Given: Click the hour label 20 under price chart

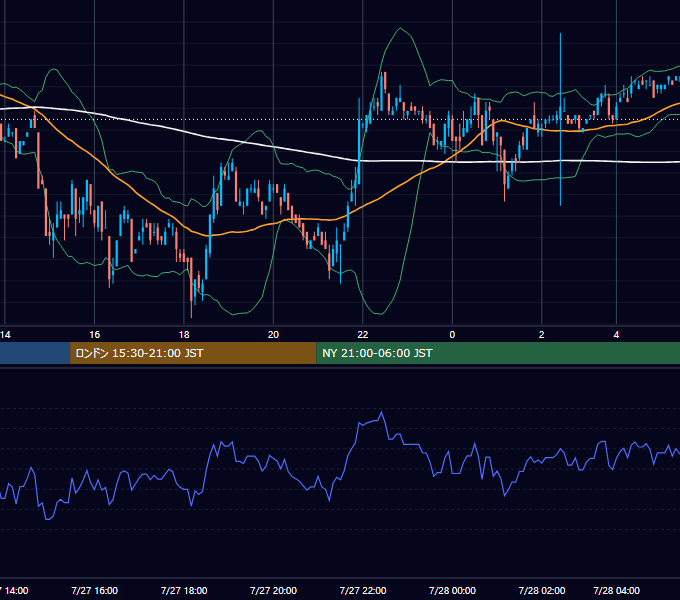Looking at the screenshot, I should (x=273, y=335).
